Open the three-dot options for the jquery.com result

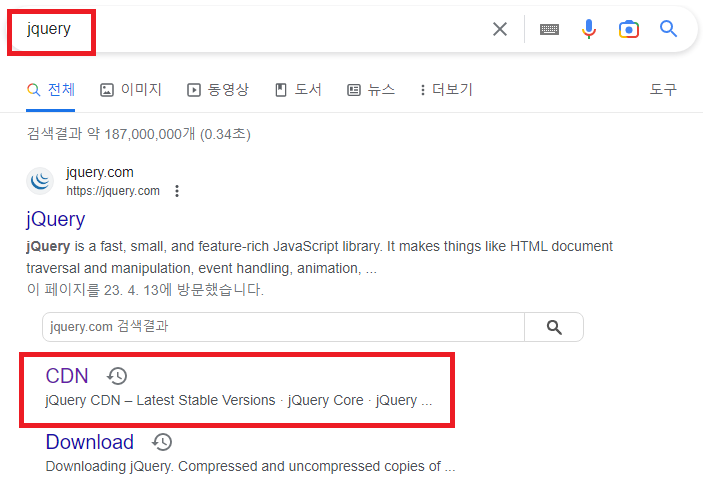pyautogui.click(x=177, y=191)
